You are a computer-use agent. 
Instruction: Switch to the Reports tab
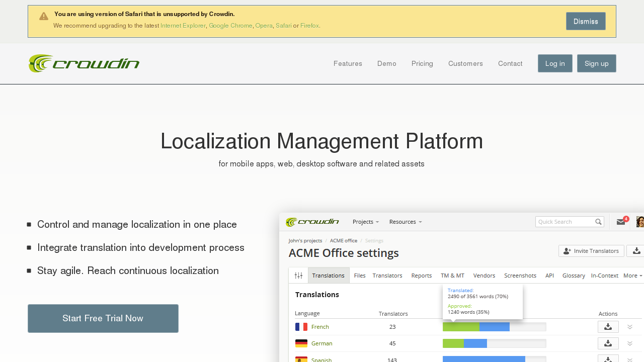422,276
